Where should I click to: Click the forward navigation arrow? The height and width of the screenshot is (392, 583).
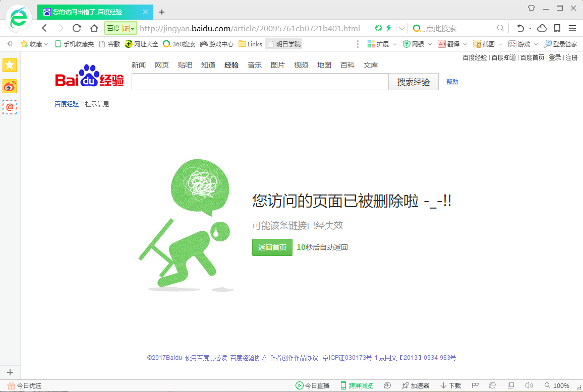point(61,28)
